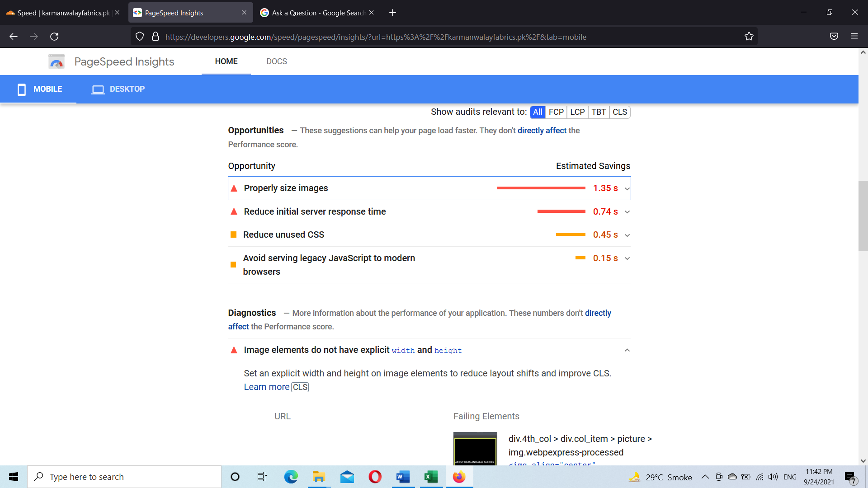The height and width of the screenshot is (488, 868).
Task: Select the mobile phone icon next to MOBILE
Action: (21, 89)
